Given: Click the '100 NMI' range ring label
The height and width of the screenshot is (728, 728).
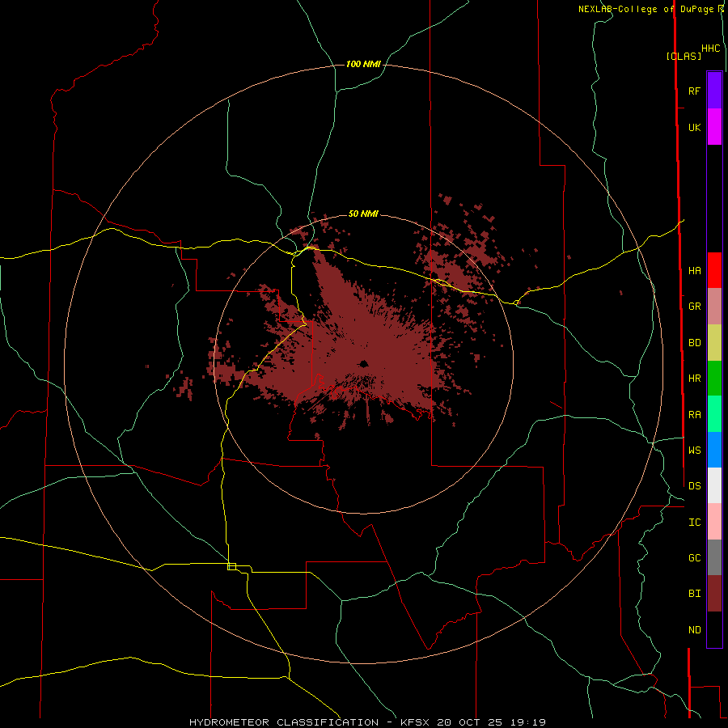Looking at the screenshot, I should (363, 64).
